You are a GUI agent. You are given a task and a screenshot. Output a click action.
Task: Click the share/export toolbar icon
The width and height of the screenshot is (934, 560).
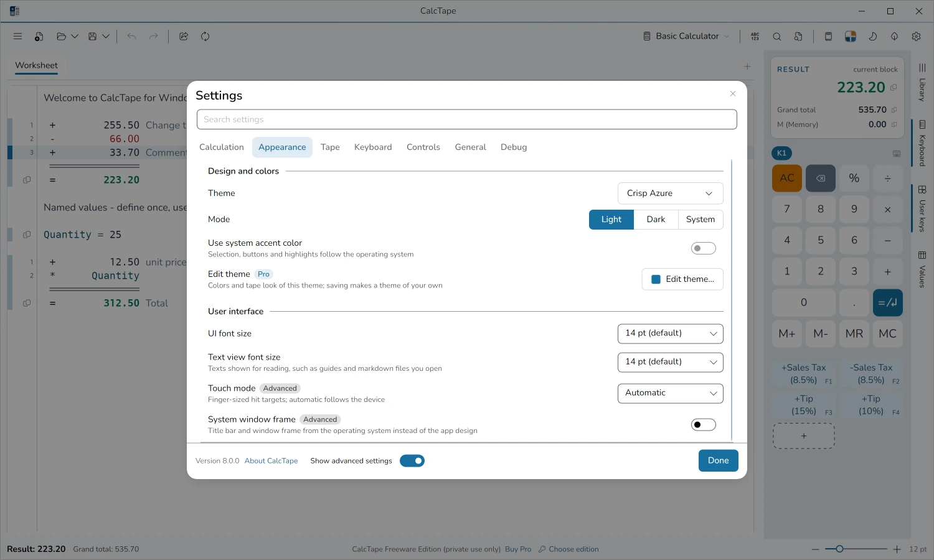pos(184,36)
